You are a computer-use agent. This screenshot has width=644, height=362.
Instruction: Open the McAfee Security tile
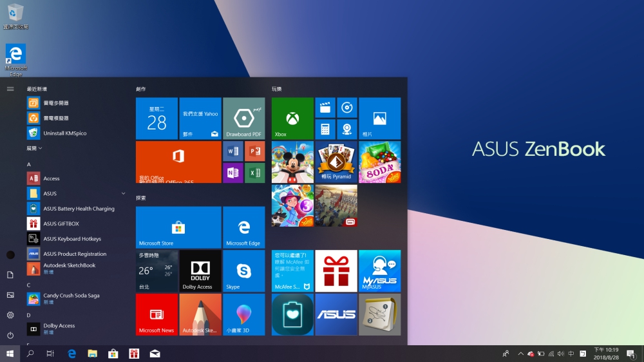(292, 271)
